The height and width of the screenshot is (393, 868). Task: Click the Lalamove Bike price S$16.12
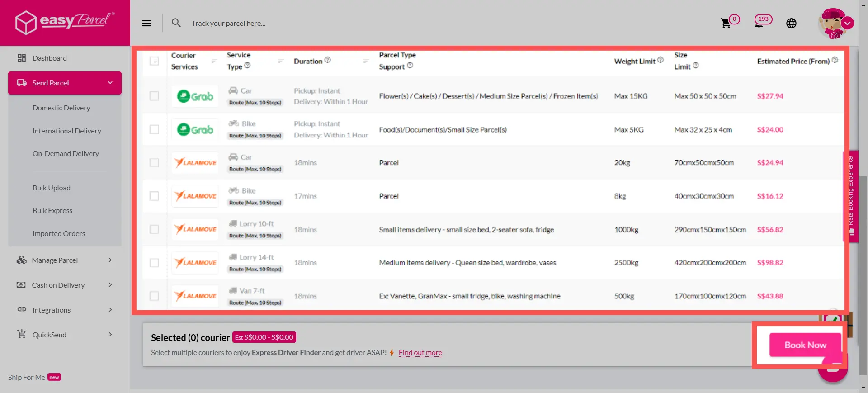(x=770, y=196)
